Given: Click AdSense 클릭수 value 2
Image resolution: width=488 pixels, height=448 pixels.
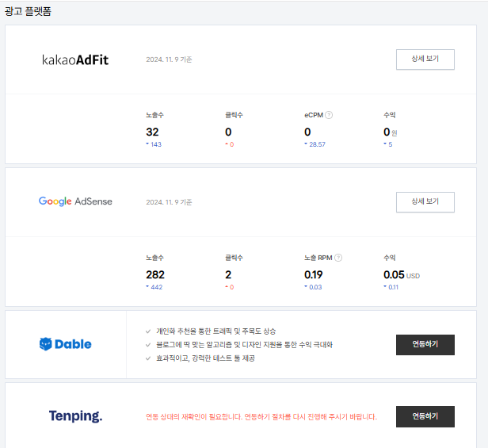Looking at the screenshot, I should pos(228,274).
